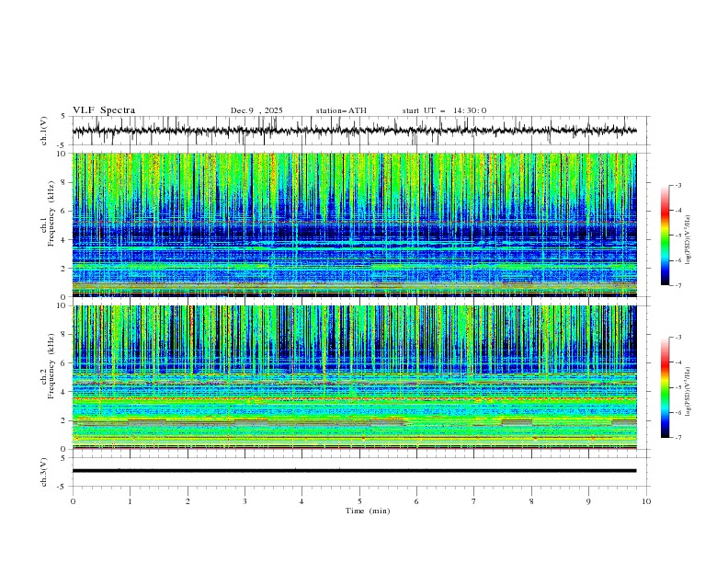The image size is (728, 563).
Task: Click the "-5" voltage tick on ch.3(V) axis
Action: [x=63, y=487]
